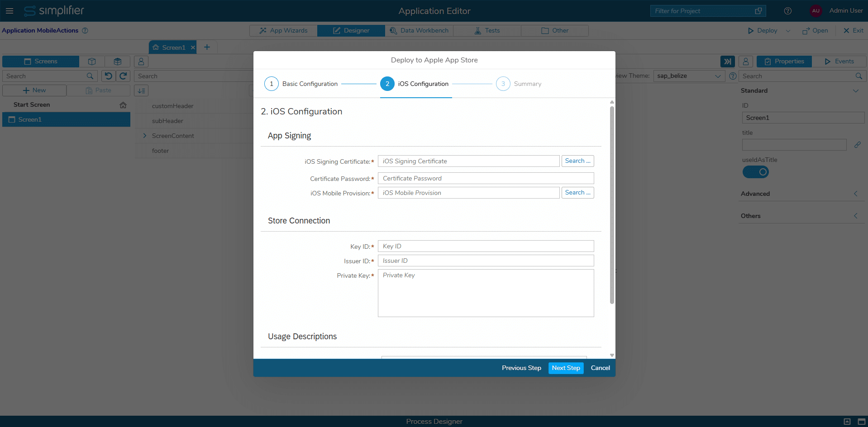Redo the last change
Screen dimensions: 868x427
click(123, 76)
